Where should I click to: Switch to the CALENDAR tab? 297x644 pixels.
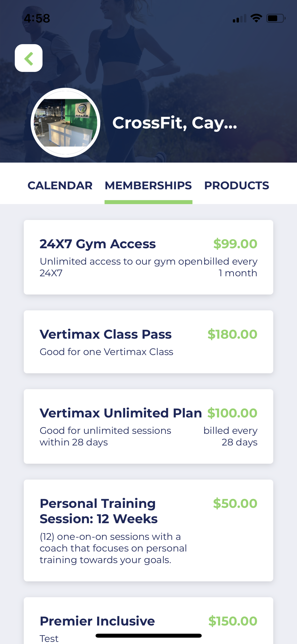point(60,185)
